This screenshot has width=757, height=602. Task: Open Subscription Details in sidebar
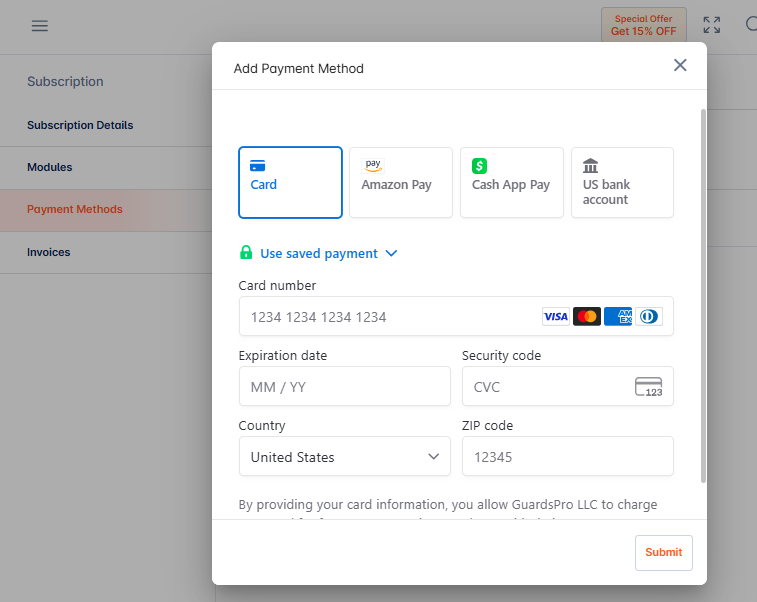[80, 125]
